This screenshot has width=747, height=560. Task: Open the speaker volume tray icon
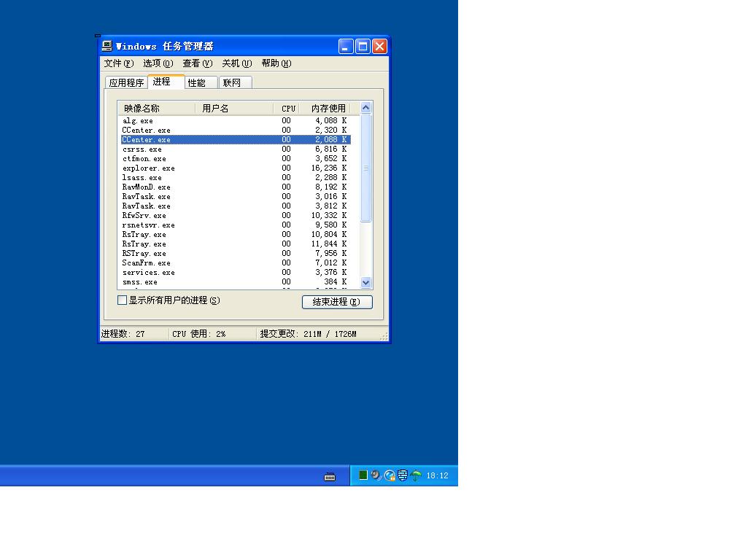376,475
